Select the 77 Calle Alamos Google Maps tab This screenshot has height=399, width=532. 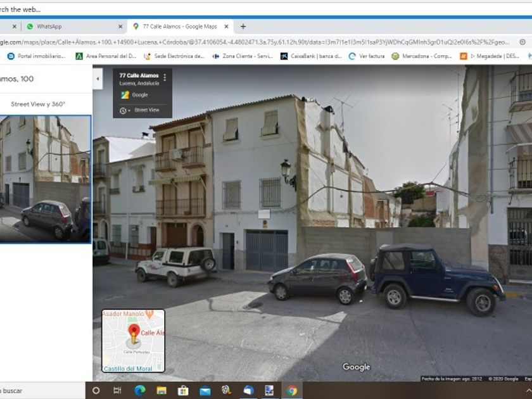coord(179,27)
